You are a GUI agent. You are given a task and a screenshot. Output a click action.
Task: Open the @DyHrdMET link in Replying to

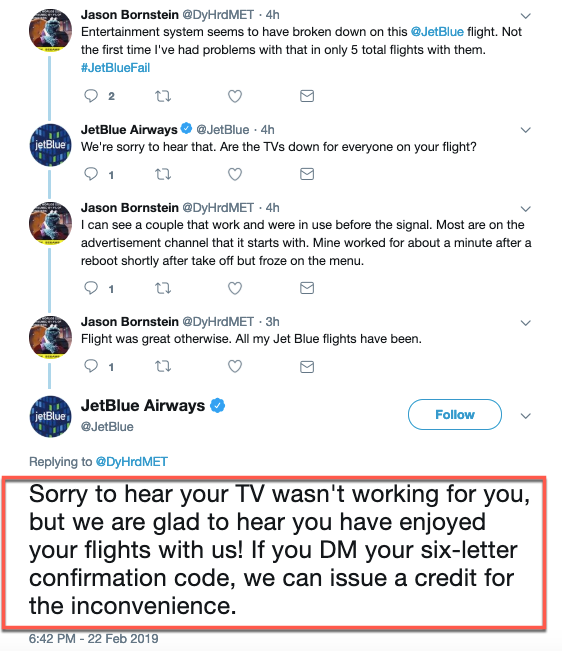(x=132, y=462)
